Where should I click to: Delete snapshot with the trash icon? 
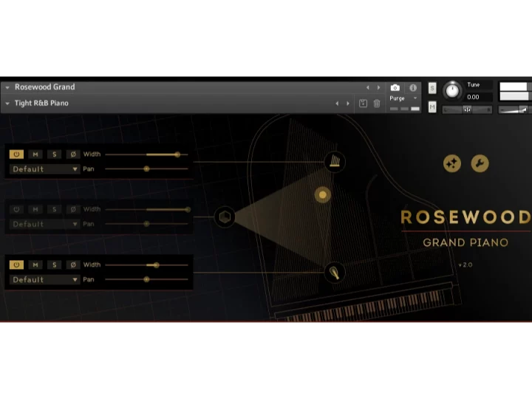click(377, 103)
